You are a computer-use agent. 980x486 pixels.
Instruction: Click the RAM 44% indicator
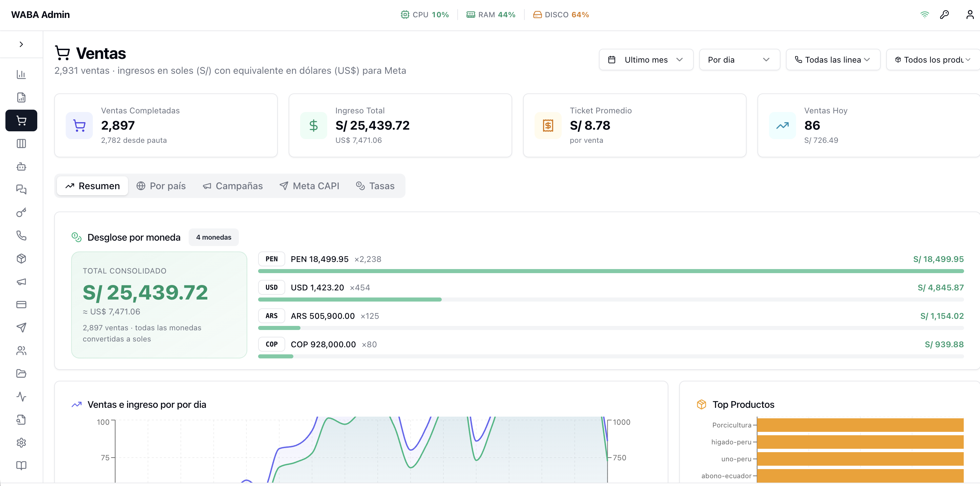[491, 15]
